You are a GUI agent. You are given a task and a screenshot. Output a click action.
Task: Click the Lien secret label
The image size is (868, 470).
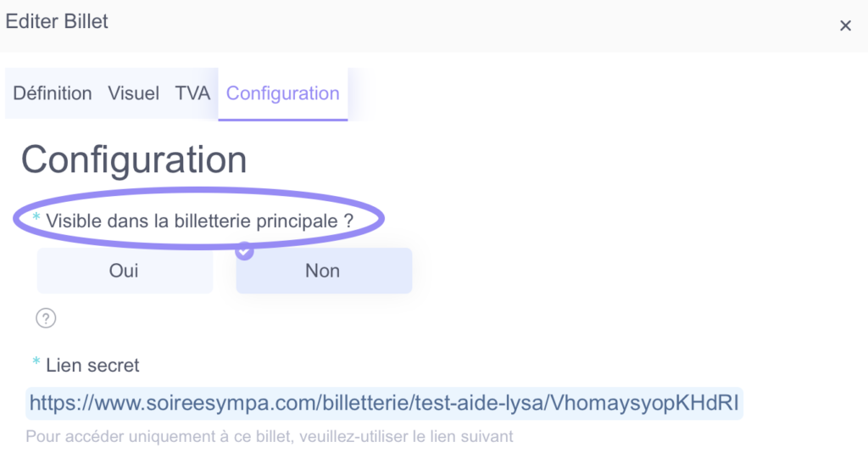pos(92,366)
